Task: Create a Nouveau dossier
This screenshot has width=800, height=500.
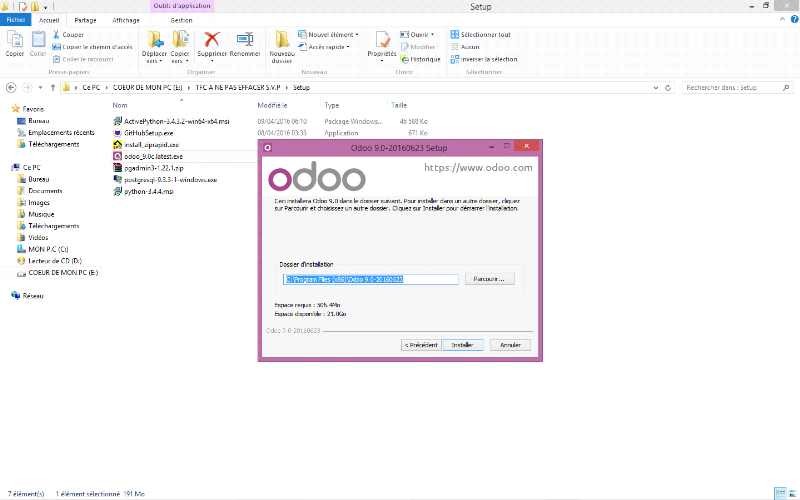Action: pos(282,46)
